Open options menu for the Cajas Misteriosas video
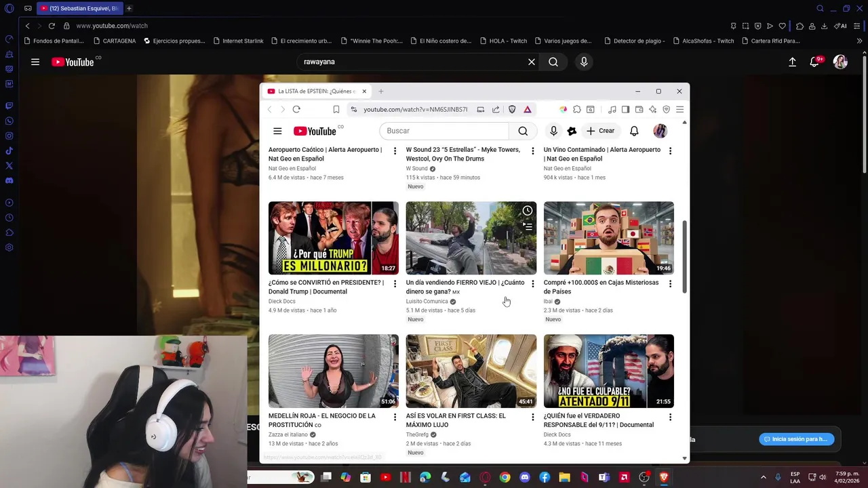 coord(670,283)
